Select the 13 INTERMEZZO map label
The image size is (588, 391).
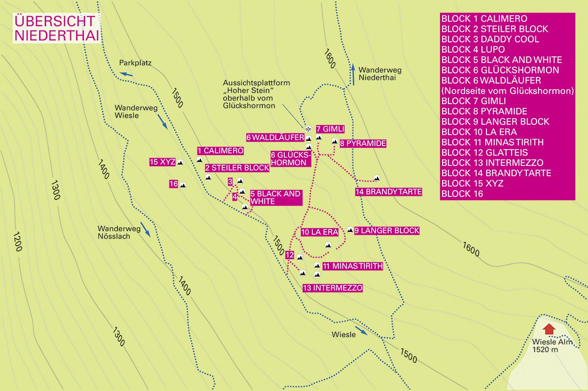point(332,288)
